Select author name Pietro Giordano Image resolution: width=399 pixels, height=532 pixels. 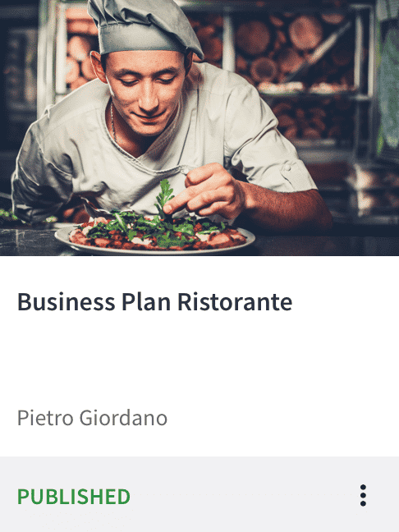coord(92,418)
